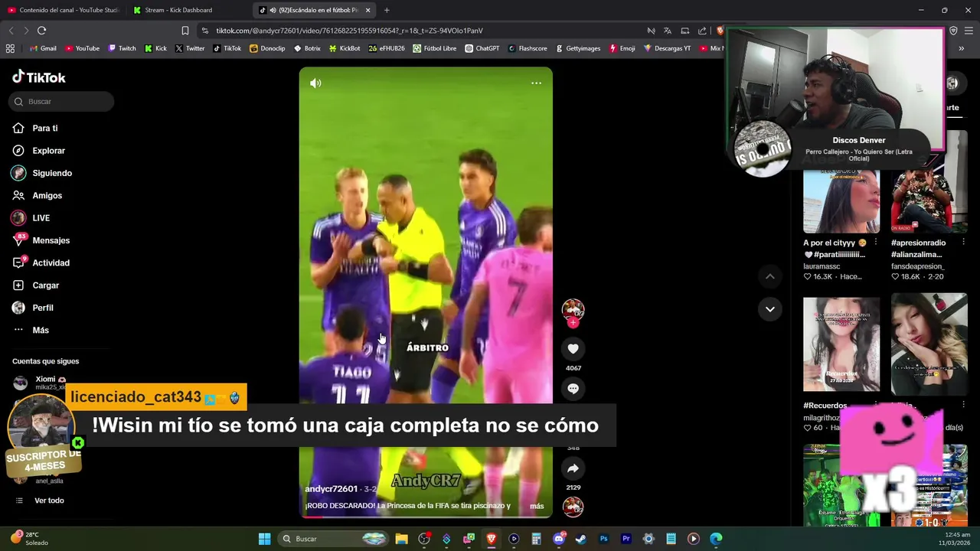Image resolution: width=980 pixels, height=551 pixels.
Task: Click the translate page icon in address bar
Action: click(x=668, y=31)
